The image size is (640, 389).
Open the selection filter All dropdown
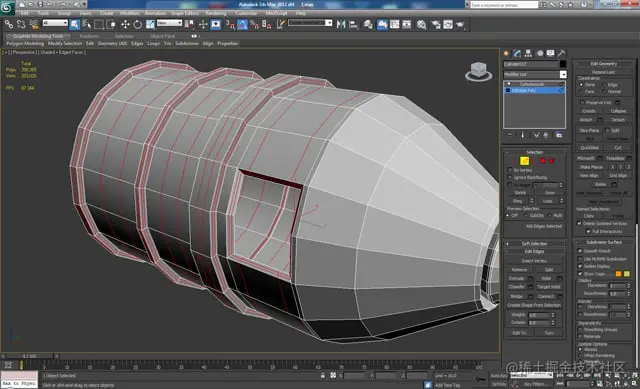[x=55, y=23]
